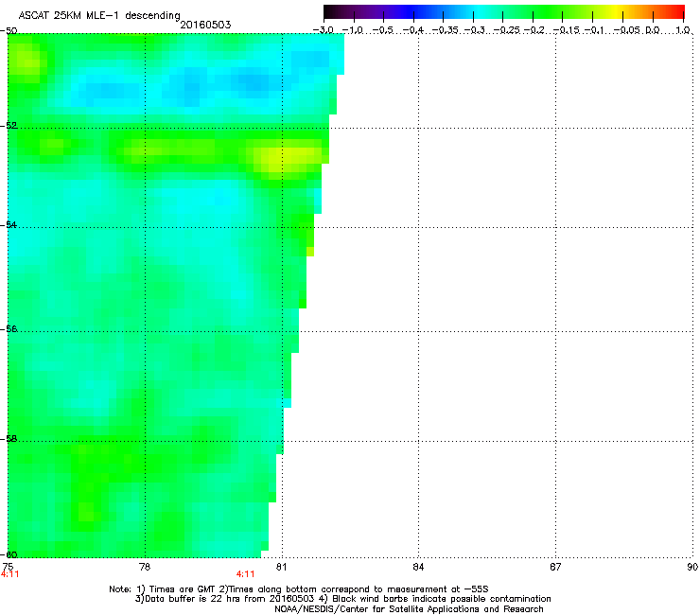Click the 81 longitude axis label
This screenshot has height=615, width=700.
point(281,567)
